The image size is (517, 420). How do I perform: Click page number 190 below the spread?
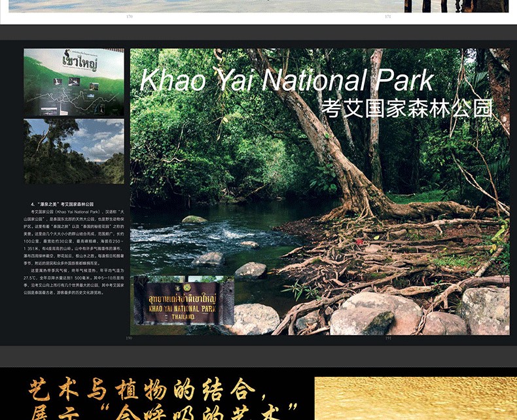pyautogui.click(x=129, y=338)
